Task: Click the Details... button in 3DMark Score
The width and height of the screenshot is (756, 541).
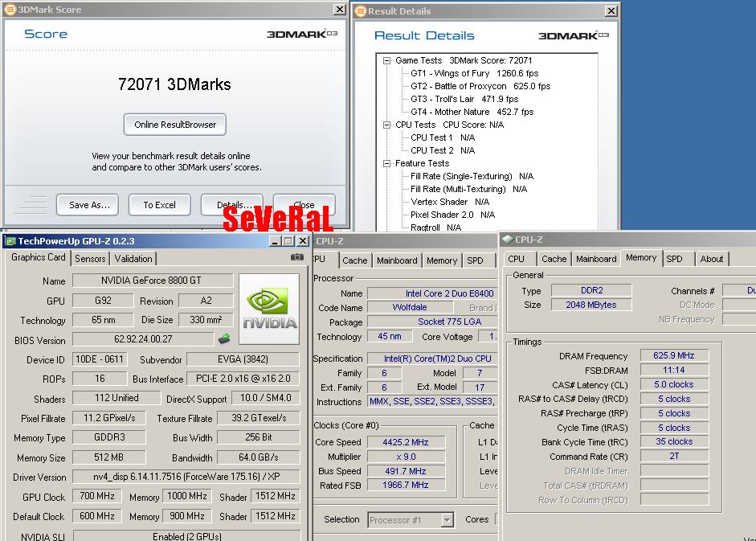Action: pyautogui.click(x=232, y=205)
